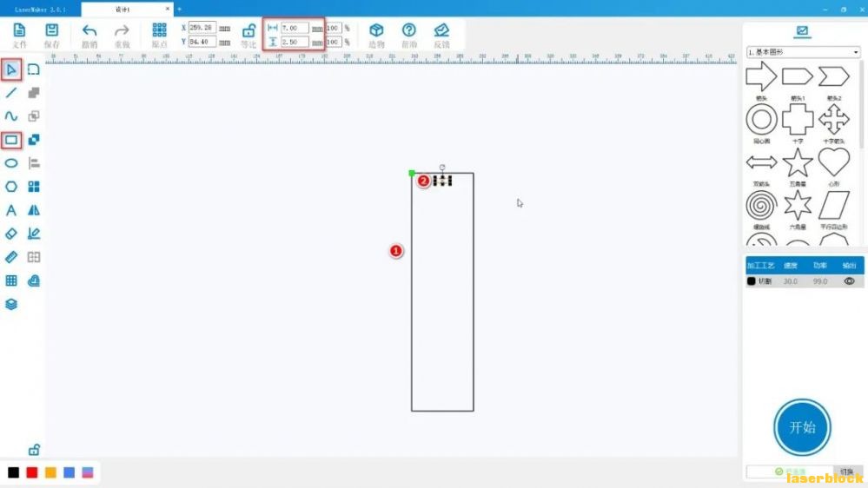The image size is (868, 488).
Task: Open the help question mark icon
Action: pyautogui.click(x=409, y=36)
